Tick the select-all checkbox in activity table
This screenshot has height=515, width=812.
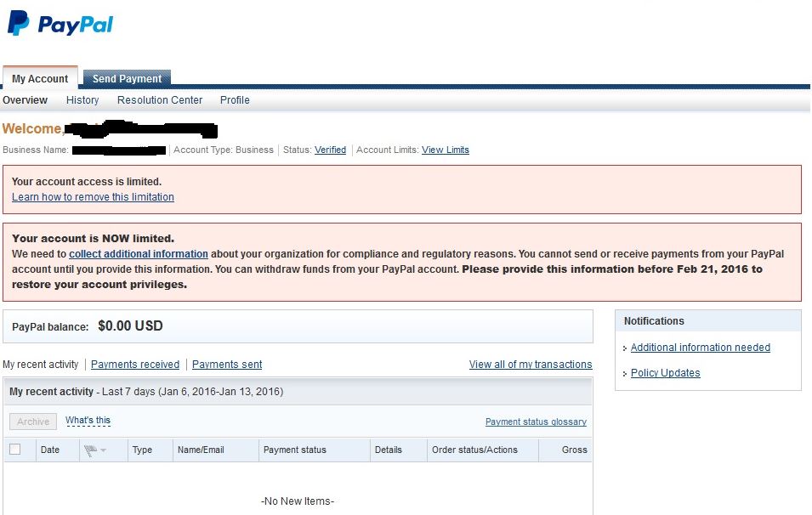[15, 450]
